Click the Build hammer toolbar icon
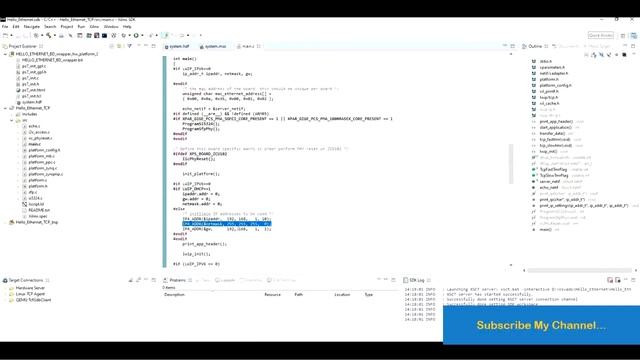 tap(48, 36)
